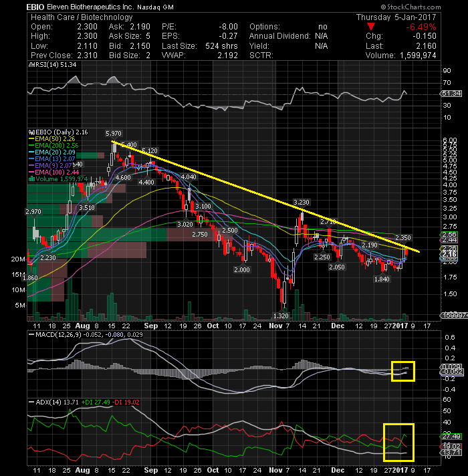Image resolution: width=468 pixels, height=476 pixels.
Task: Click the Last Size value 524 shrs
Action: 221,46
